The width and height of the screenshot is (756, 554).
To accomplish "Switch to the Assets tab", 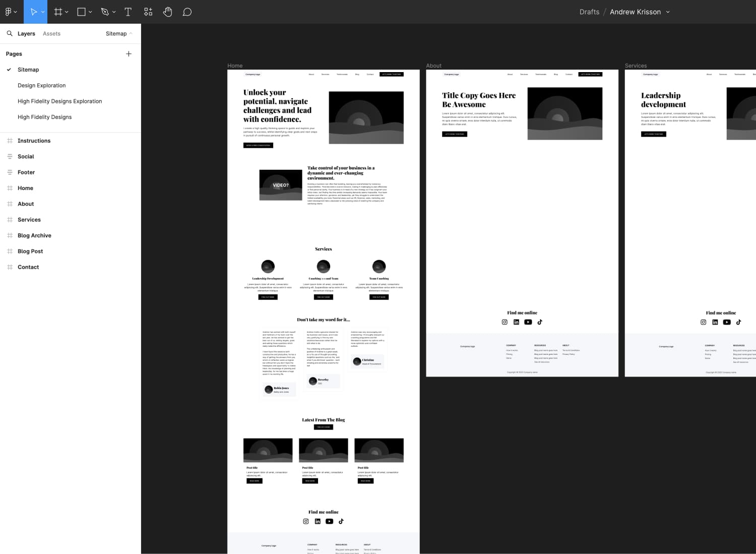I will point(51,33).
